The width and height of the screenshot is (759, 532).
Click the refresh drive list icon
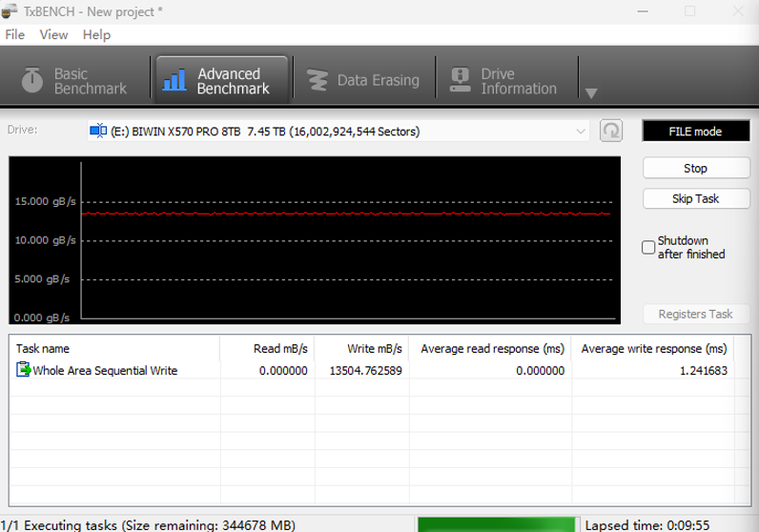click(x=611, y=131)
